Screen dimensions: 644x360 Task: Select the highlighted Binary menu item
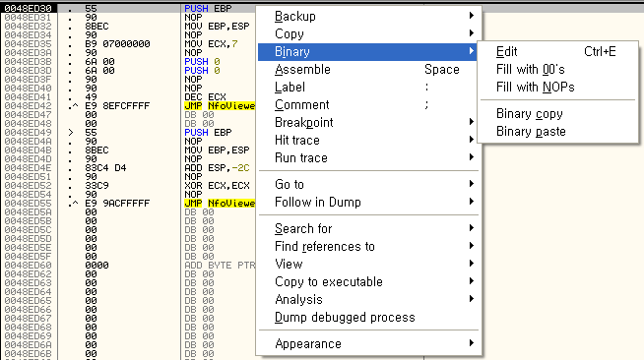pos(367,52)
